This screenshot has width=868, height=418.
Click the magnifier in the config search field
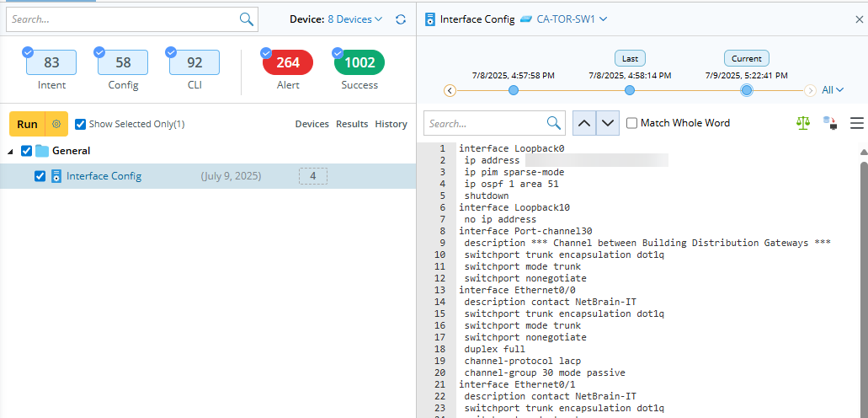coord(554,123)
